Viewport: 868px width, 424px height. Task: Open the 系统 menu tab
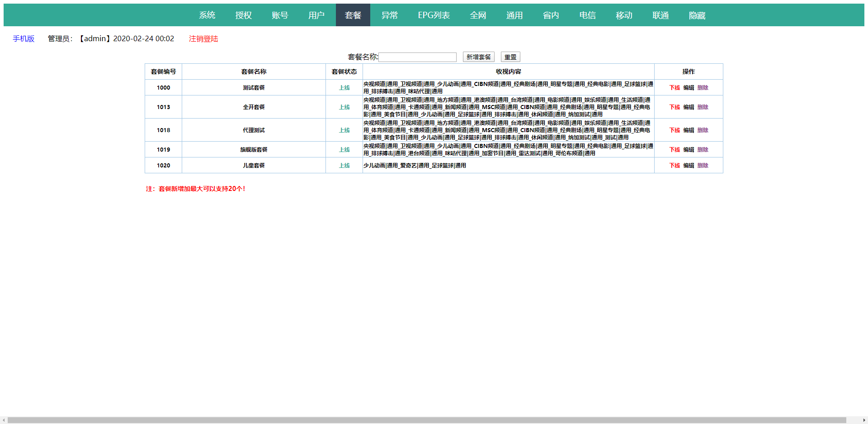point(207,15)
